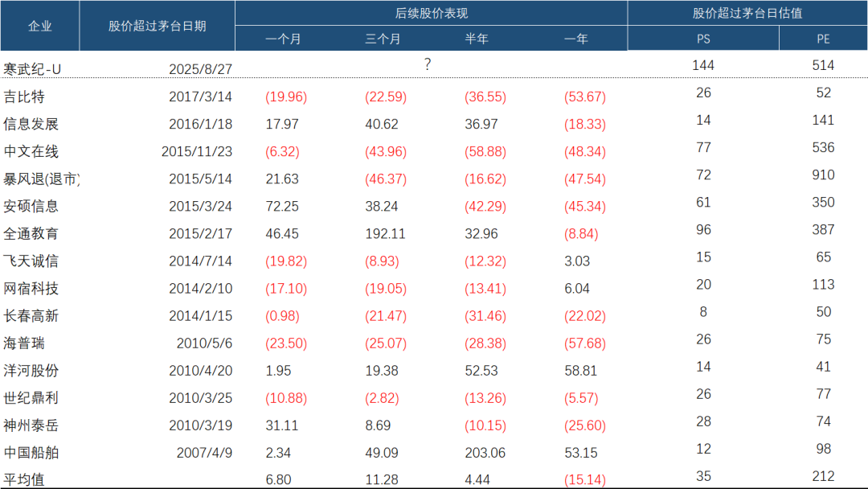Click the date 2010/3/19

tap(200, 425)
